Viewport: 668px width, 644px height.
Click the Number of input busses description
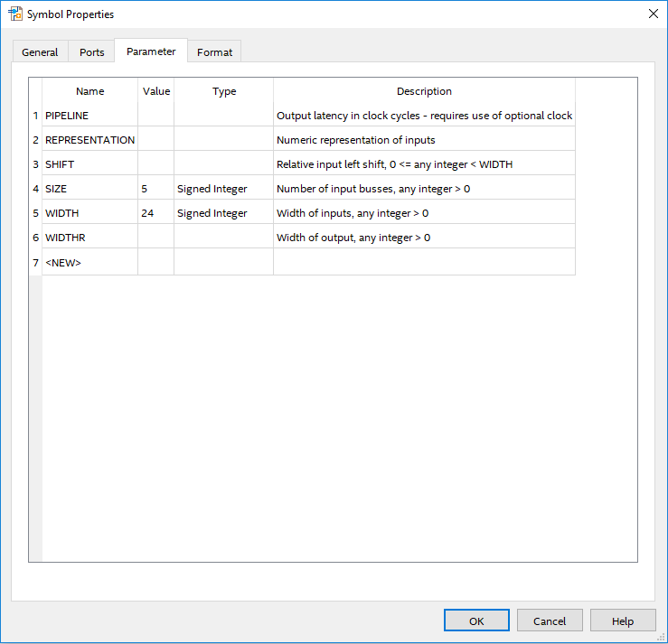(x=424, y=188)
